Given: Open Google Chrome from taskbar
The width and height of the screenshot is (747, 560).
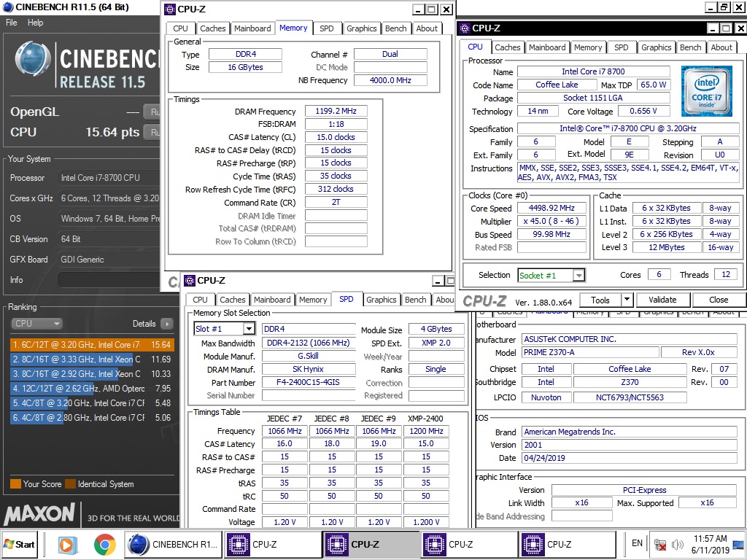Looking at the screenshot, I should [104, 544].
